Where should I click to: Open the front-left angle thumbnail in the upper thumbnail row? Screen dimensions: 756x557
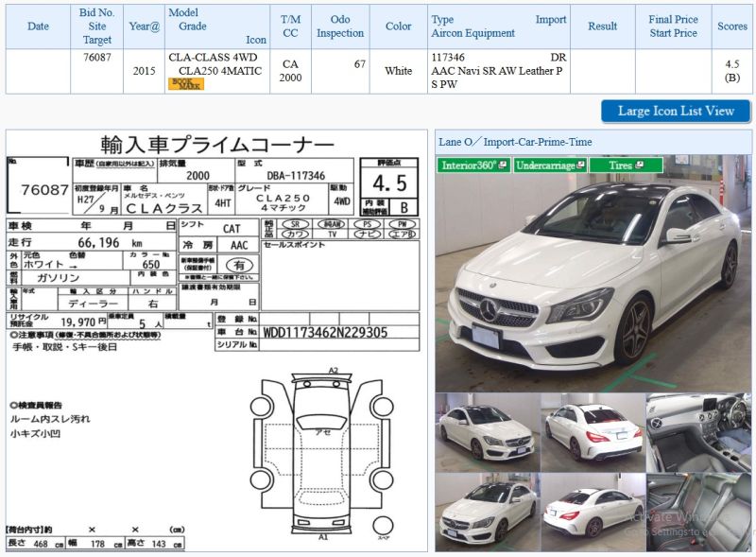pyautogui.click(x=488, y=432)
